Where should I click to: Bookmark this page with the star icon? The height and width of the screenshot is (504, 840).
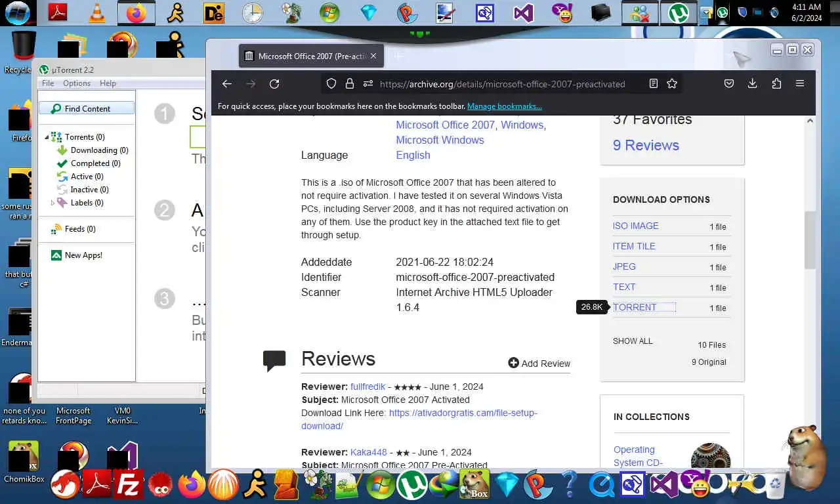[672, 83]
